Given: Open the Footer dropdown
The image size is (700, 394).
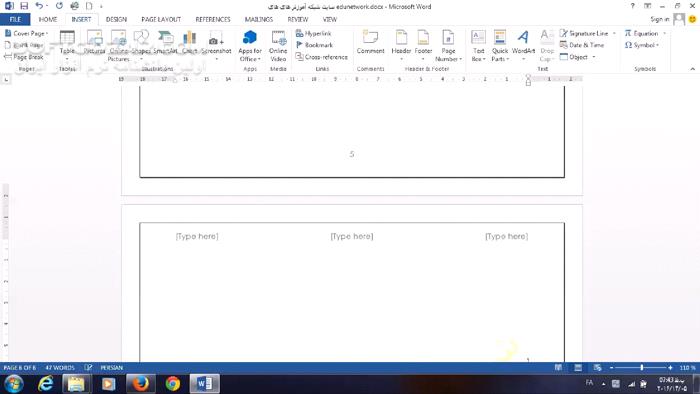Looking at the screenshot, I should pyautogui.click(x=423, y=46).
